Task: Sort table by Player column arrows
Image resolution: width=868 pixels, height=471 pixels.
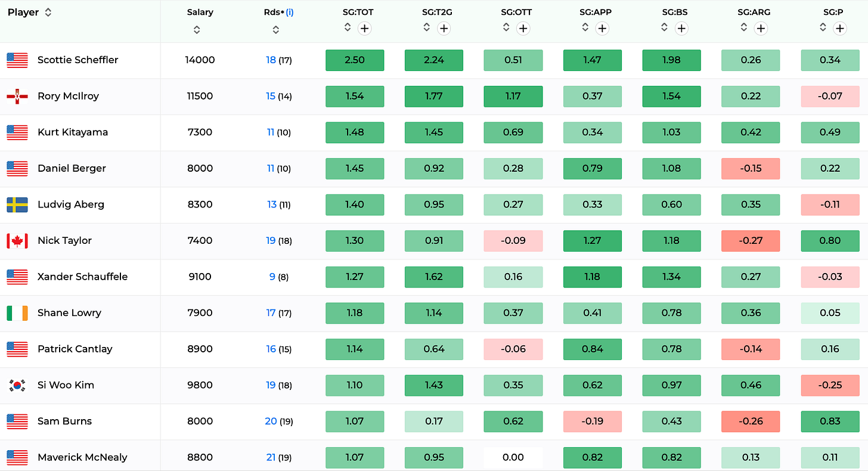Action: 48,13
